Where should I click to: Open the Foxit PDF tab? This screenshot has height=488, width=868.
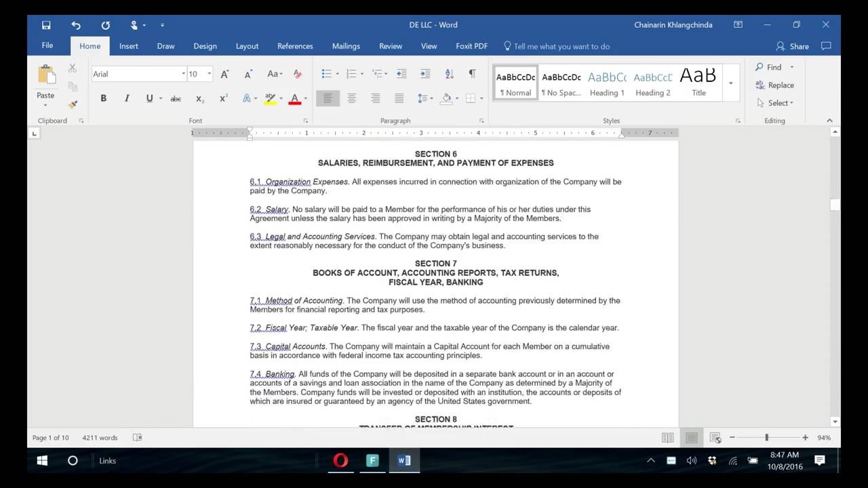471,46
